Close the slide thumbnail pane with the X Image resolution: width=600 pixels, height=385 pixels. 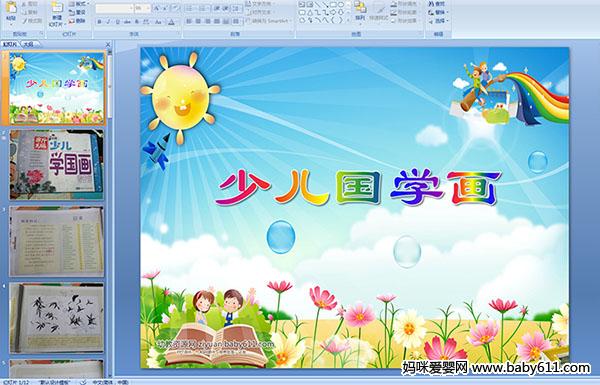pos(108,44)
